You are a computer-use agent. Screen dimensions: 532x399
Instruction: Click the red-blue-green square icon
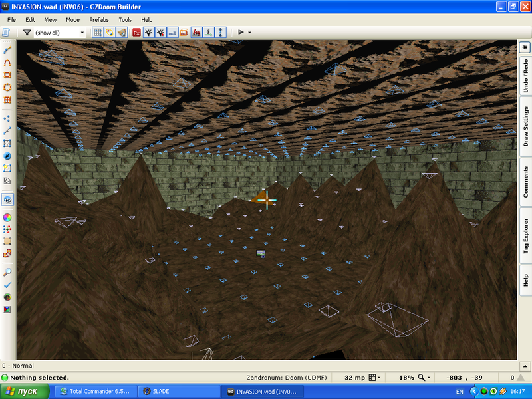pos(7,309)
